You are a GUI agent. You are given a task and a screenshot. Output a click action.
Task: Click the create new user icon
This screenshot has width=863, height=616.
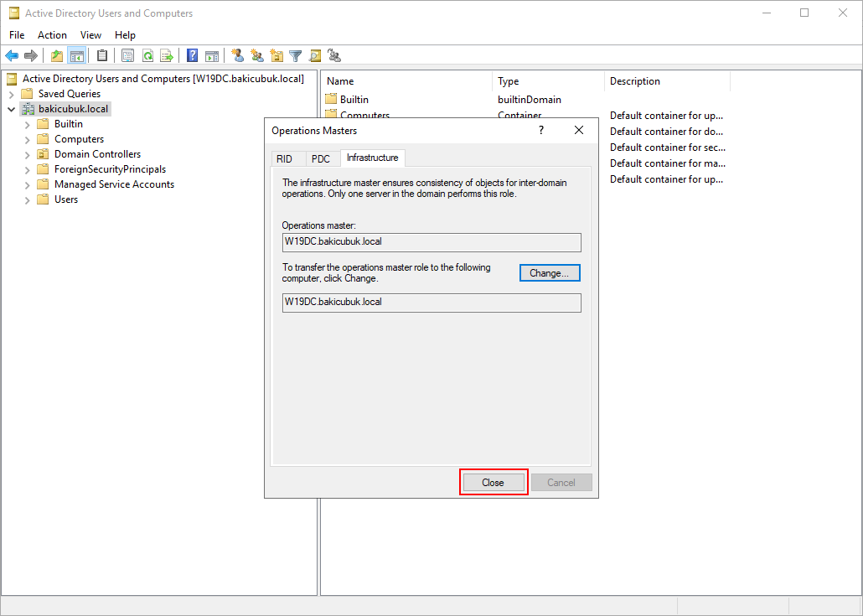coord(238,55)
